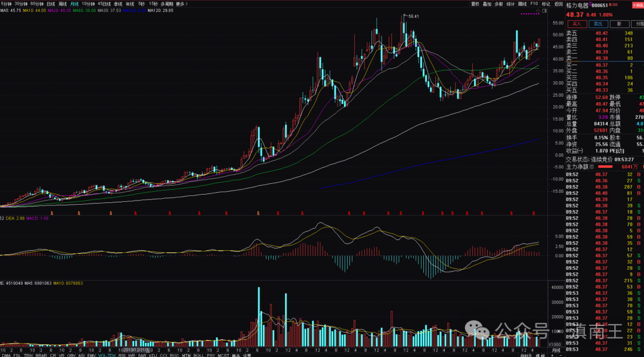The width and height of the screenshot is (644, 357).
Task: Expand the 更多 periods menu
Action: (x=181, y=4)
